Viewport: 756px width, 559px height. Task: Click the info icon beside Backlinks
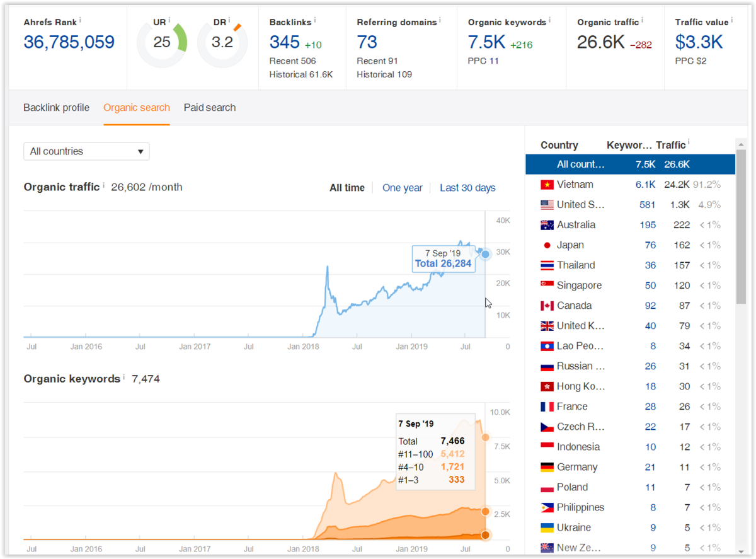315,20
